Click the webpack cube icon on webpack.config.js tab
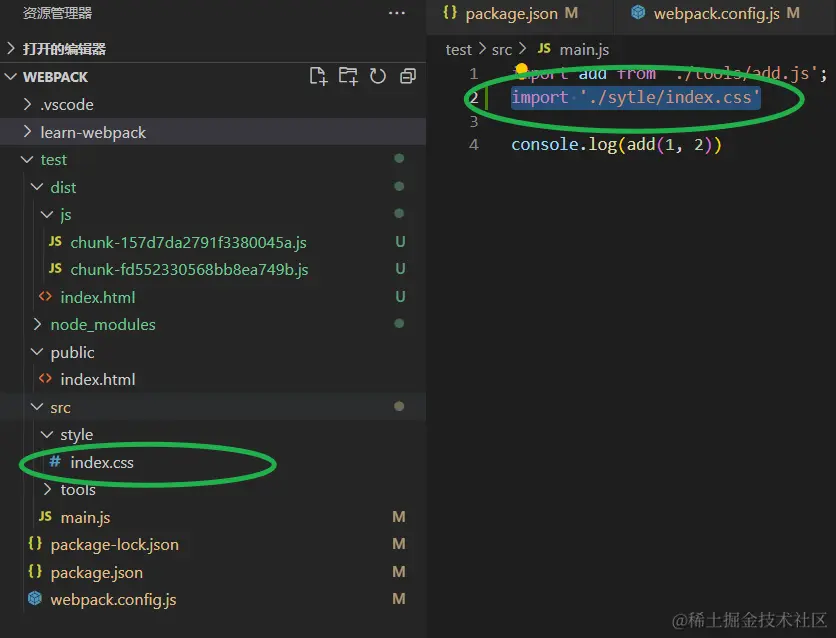The image size is (836, 638). pyautogui.click(x=638, y=12)
